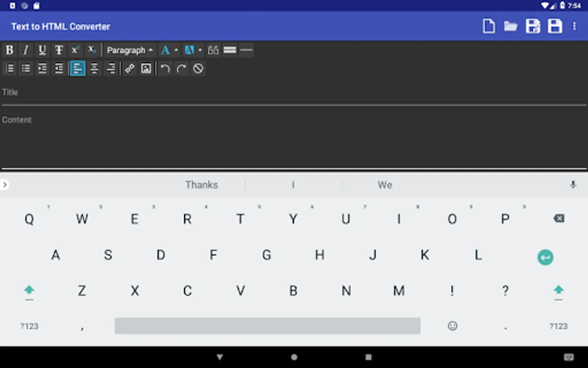588x368 pixels.
Task: Insert a blockquote with the quote icon
Action: click(x=213, y=50)
